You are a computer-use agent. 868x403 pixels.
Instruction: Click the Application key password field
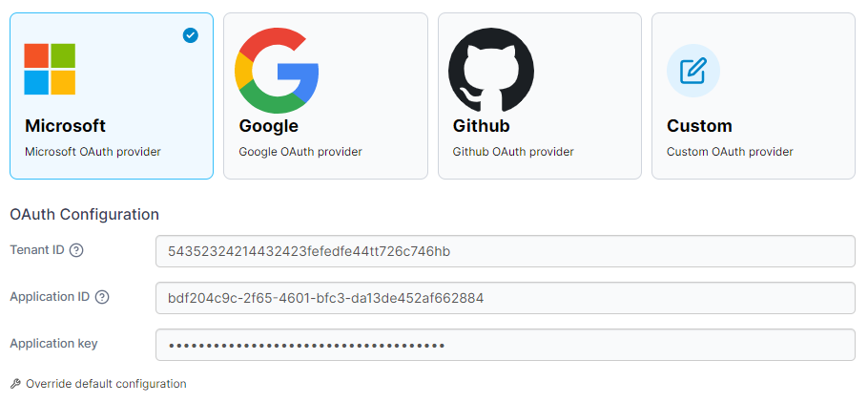pos(505,345)
